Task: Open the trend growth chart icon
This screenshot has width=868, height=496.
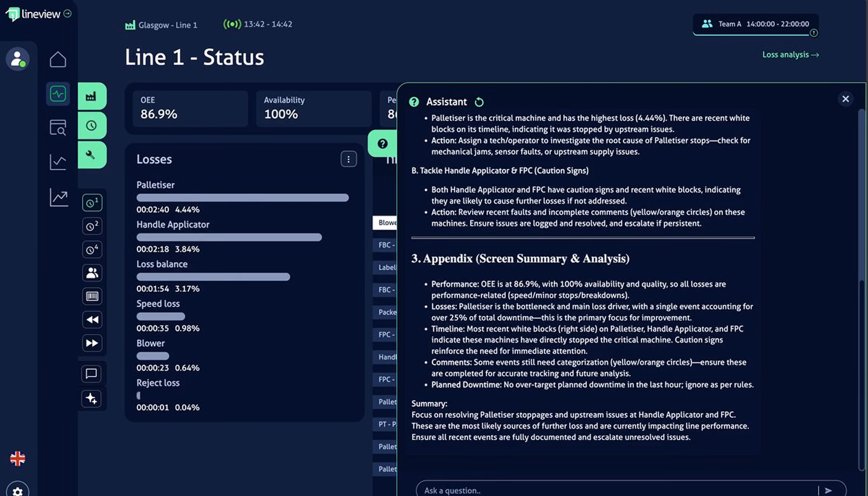Action: click(58, 197)
